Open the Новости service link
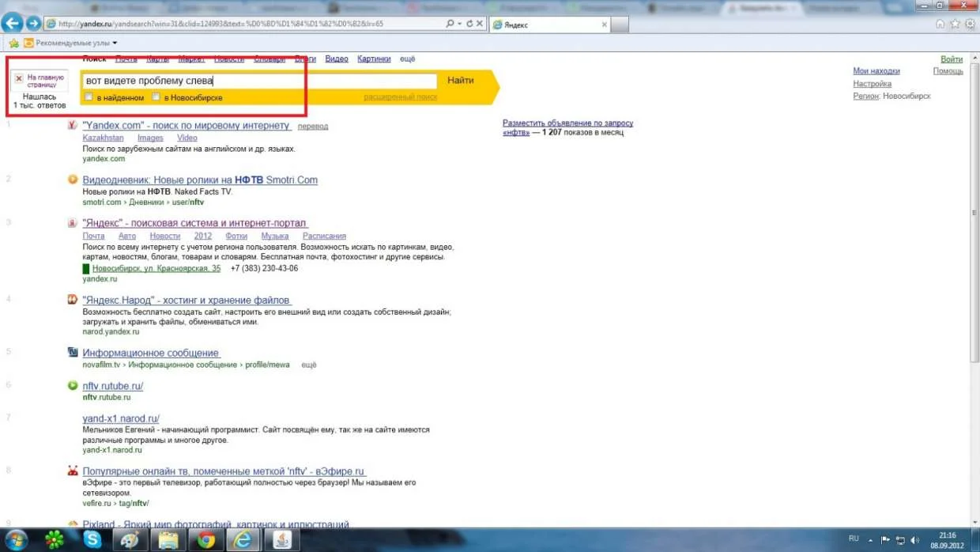 [229, 59]
